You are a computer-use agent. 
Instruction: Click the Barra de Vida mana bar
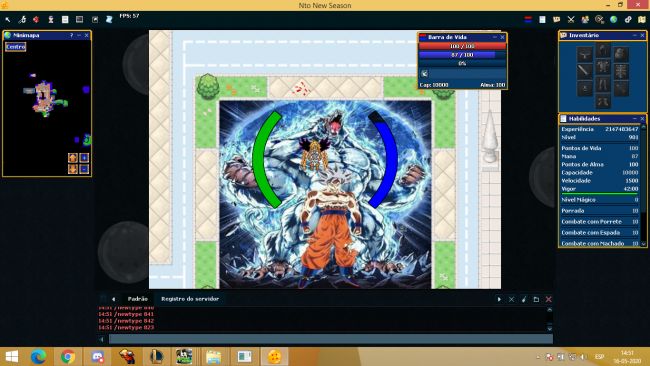click(x=462, y=55)
